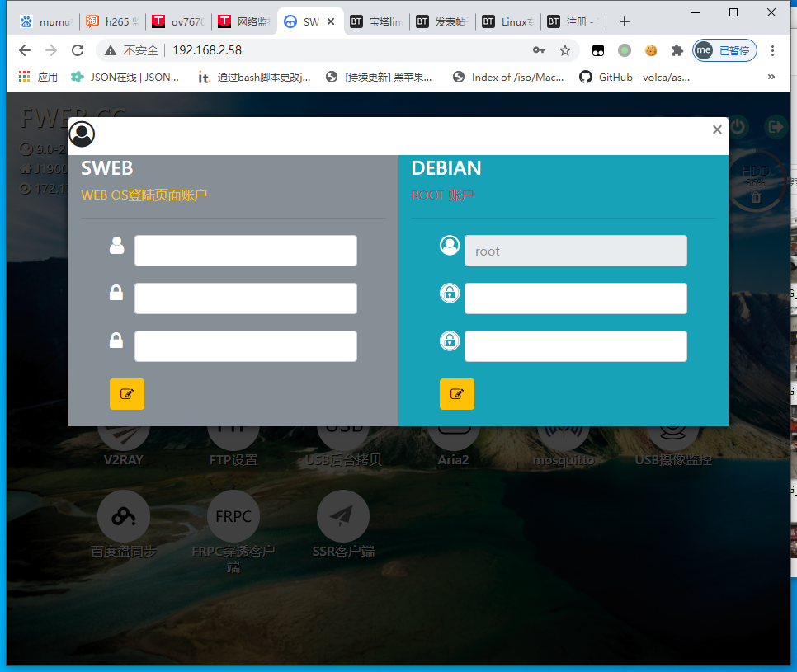Click the not-secure warning indicator
The height and width of the screenshot is (672, 797).
132,50
